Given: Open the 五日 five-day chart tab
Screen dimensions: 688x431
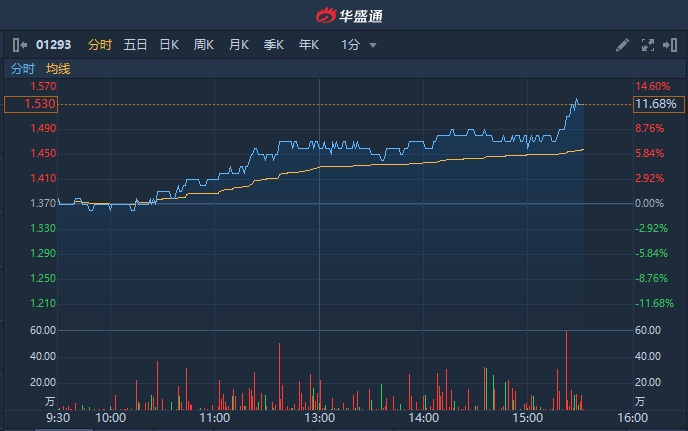Looking at the screenshot, I should [x=135, y=45].
